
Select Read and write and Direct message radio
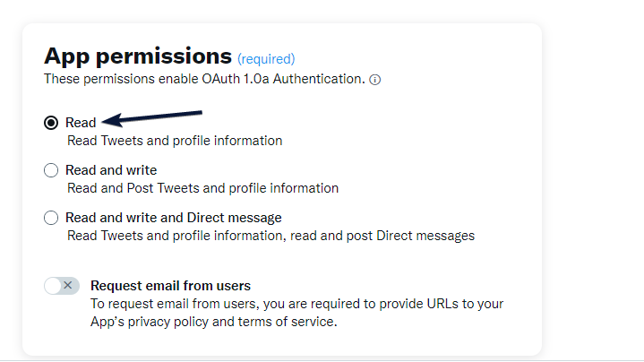[x=51, y=218]
